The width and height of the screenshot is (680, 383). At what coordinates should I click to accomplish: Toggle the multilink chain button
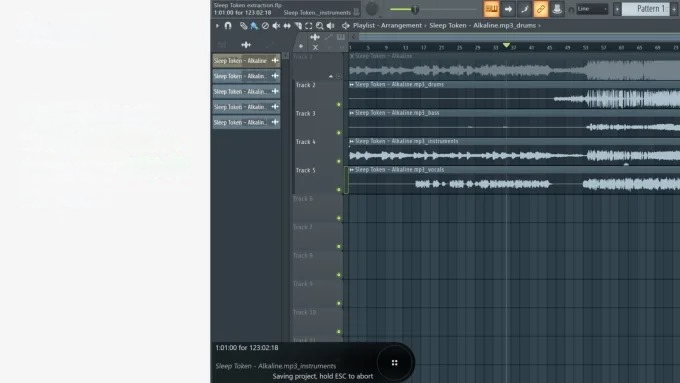coord(541,9)
